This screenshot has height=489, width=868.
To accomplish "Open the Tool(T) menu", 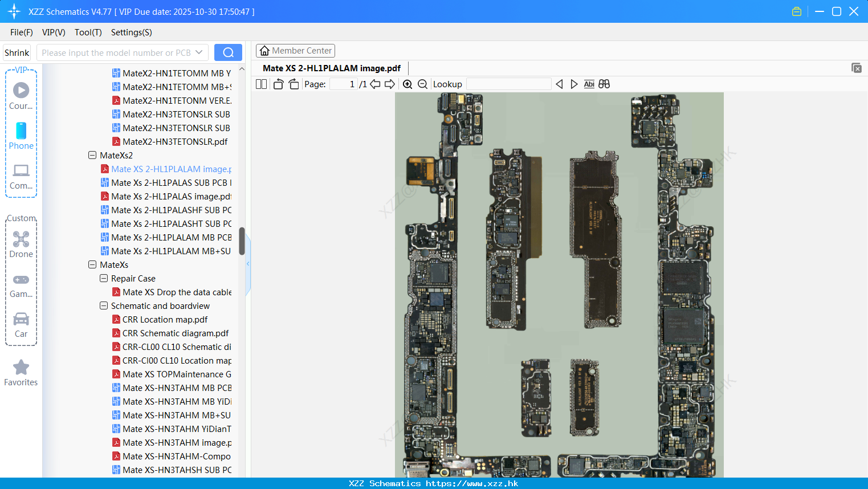I will click(88, 32).
